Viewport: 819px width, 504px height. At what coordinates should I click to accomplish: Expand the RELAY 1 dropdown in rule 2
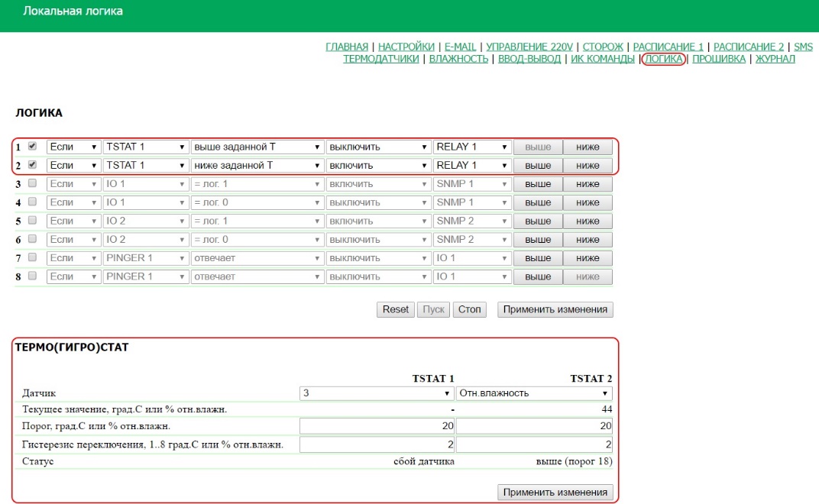pos(472,165)
